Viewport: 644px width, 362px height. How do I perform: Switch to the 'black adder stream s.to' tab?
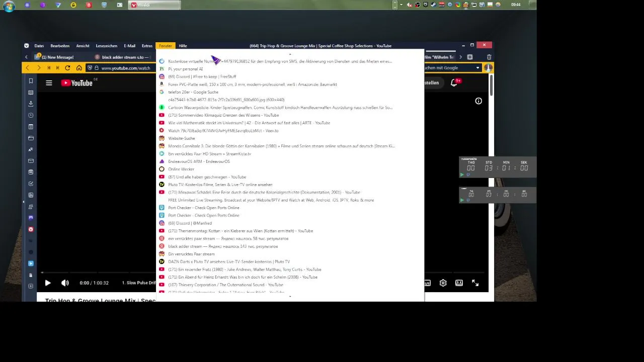point(123,57)
